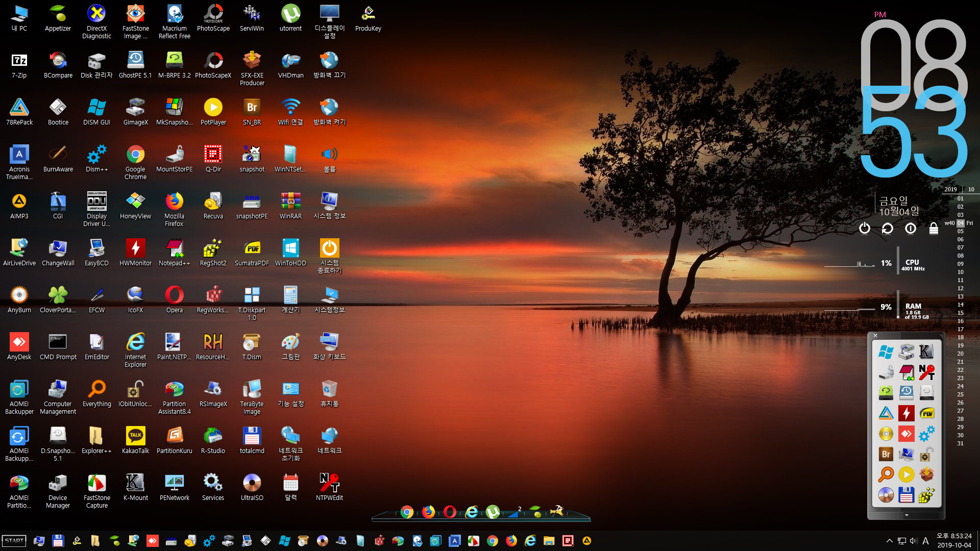The width and height of the screenshot is (980, 551).
Task: Launch the Macrium Reflect Free shortcut
Action: point(175,21)
